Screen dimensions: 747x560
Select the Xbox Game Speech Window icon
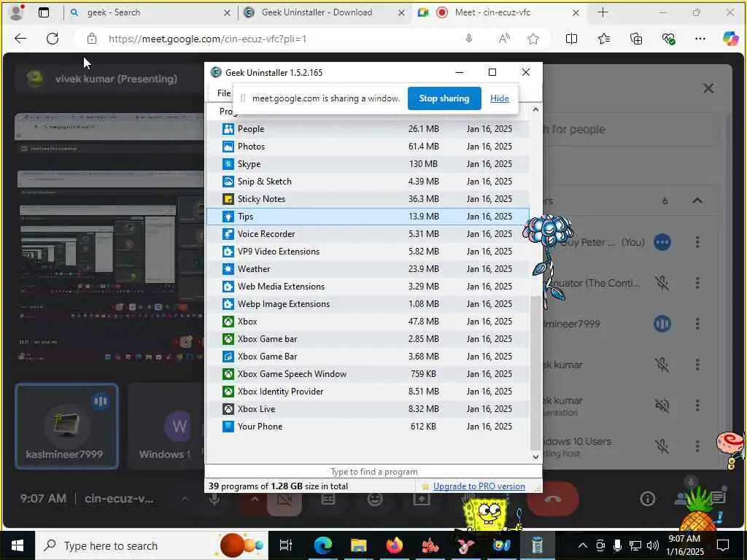point(228,374)
